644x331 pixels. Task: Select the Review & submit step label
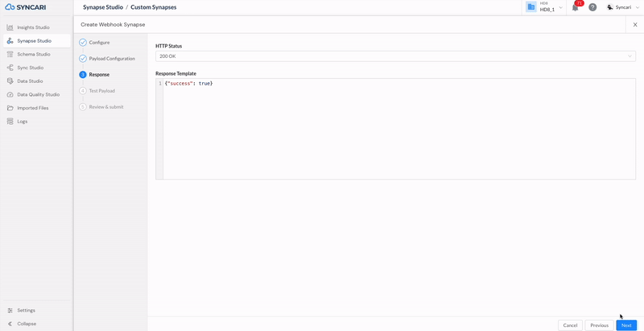[x=106, y=107]
